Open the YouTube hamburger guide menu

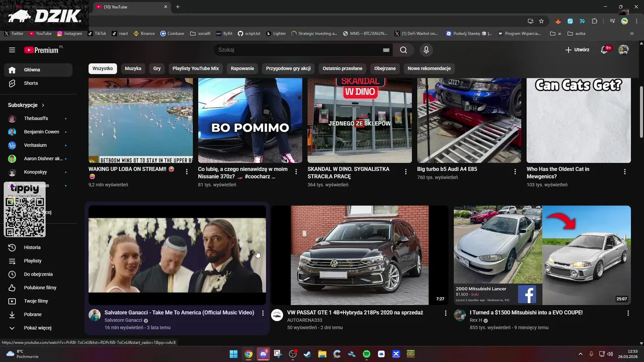12,50
